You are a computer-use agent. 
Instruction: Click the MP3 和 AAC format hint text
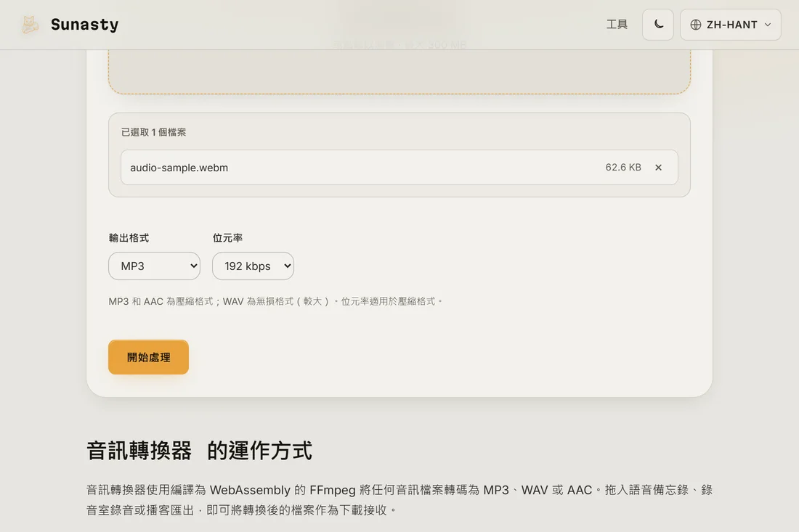pos(276,301)
